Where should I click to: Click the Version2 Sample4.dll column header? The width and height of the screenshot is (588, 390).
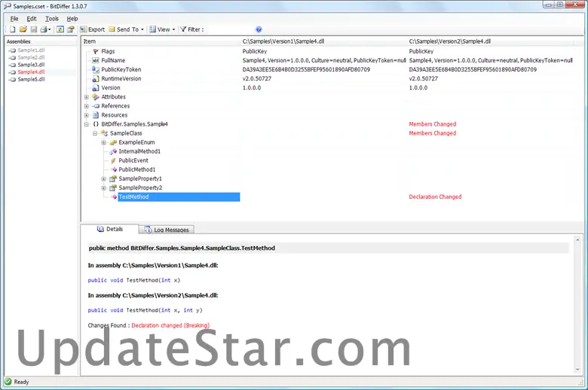coord(490,41)
